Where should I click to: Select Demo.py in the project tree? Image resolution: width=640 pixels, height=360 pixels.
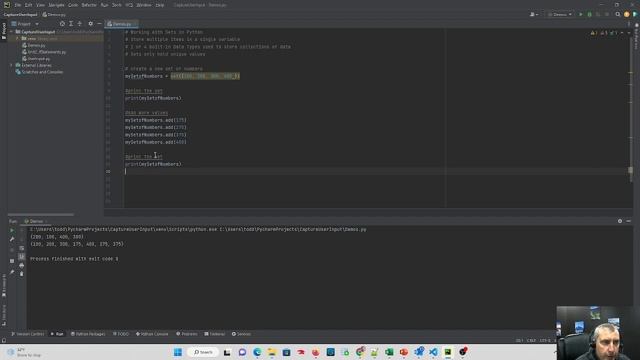pos(33,45)
